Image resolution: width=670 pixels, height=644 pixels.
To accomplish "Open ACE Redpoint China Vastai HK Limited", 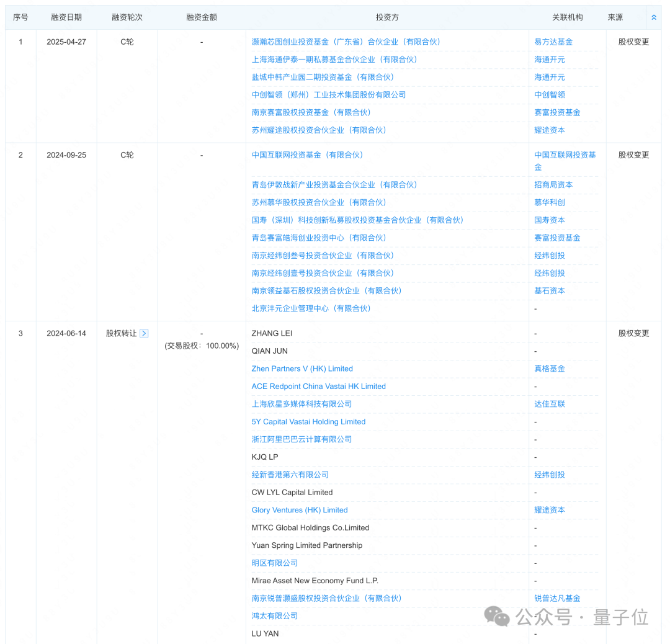I will point(318,387).
